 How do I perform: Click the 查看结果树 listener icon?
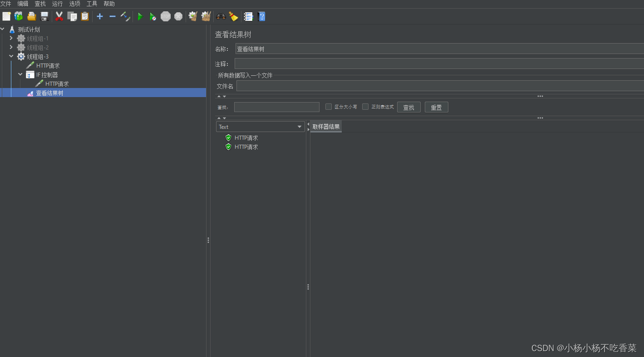[30, 93]
